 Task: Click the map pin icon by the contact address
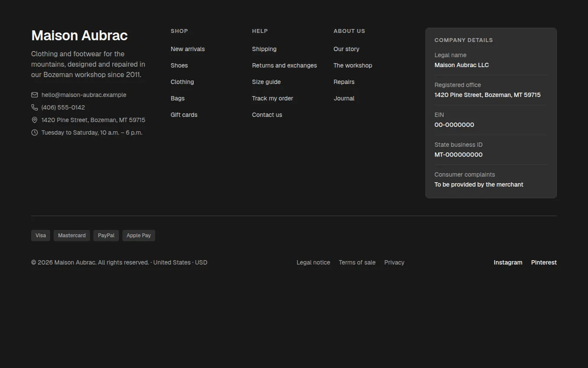click(x=35, y=120)
